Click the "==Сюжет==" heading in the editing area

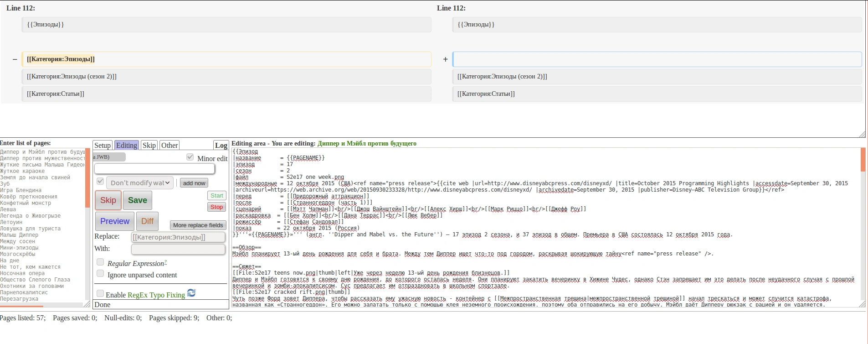pyautogui.click(x=247, y=266)
